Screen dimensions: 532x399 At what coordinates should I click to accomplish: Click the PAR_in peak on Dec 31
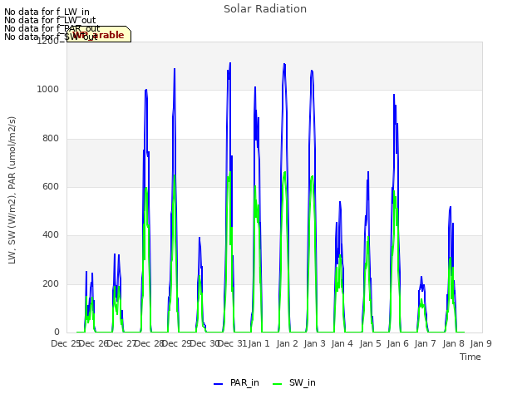230,63
